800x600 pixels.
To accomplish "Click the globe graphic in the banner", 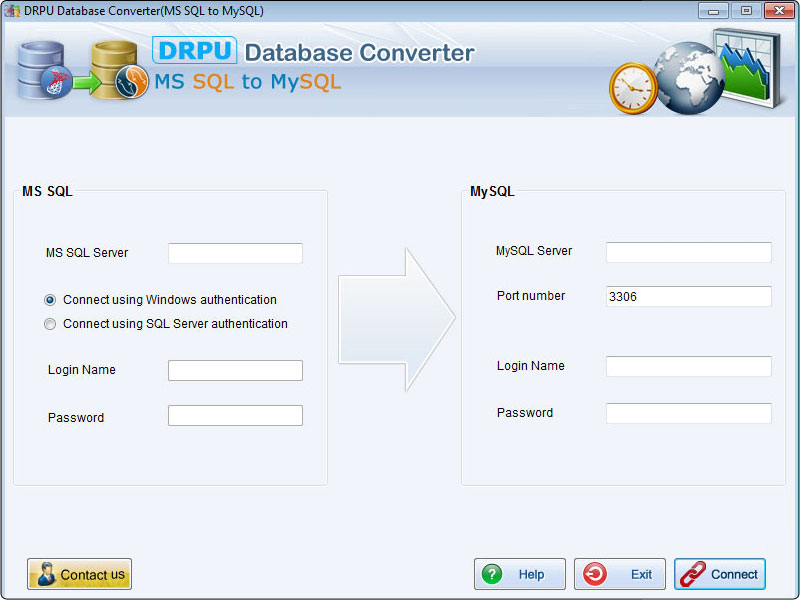I will pos(686,78).
